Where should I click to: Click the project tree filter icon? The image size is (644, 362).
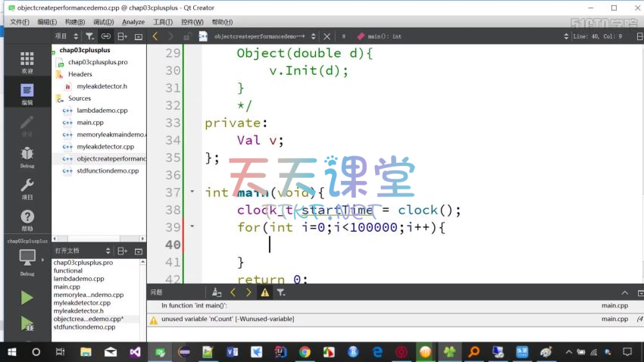(90, 36)
